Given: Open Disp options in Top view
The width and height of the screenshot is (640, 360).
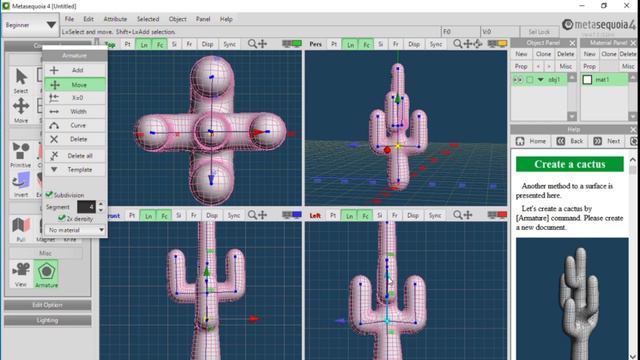Looking at the screenshot, I should pos(207,44).
